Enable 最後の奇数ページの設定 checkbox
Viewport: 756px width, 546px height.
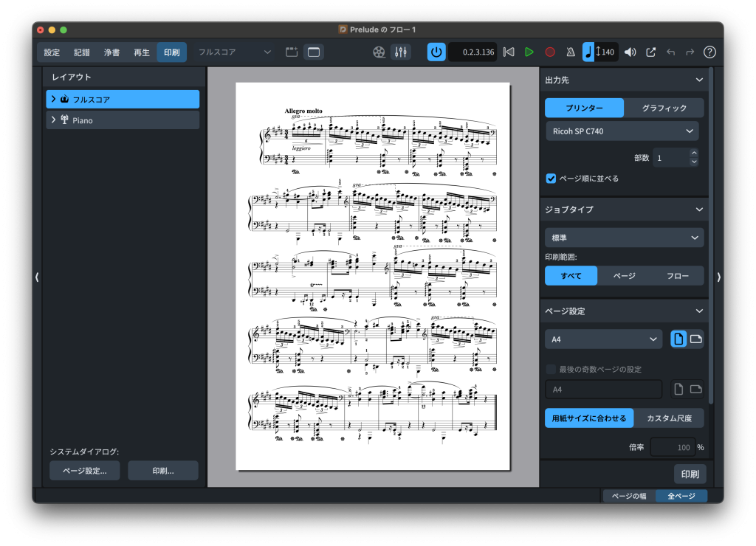[551, 369]
